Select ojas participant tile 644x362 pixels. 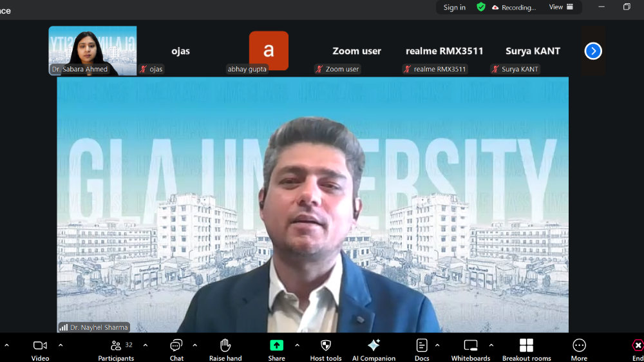[x=181, y=50]
